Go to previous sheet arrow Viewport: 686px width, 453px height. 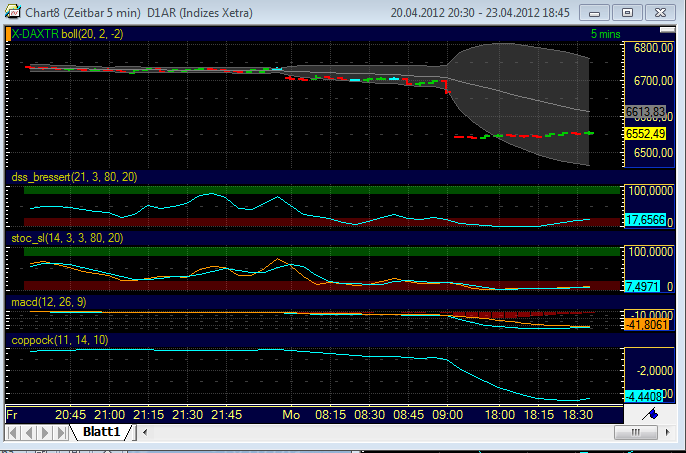point(28,432)
